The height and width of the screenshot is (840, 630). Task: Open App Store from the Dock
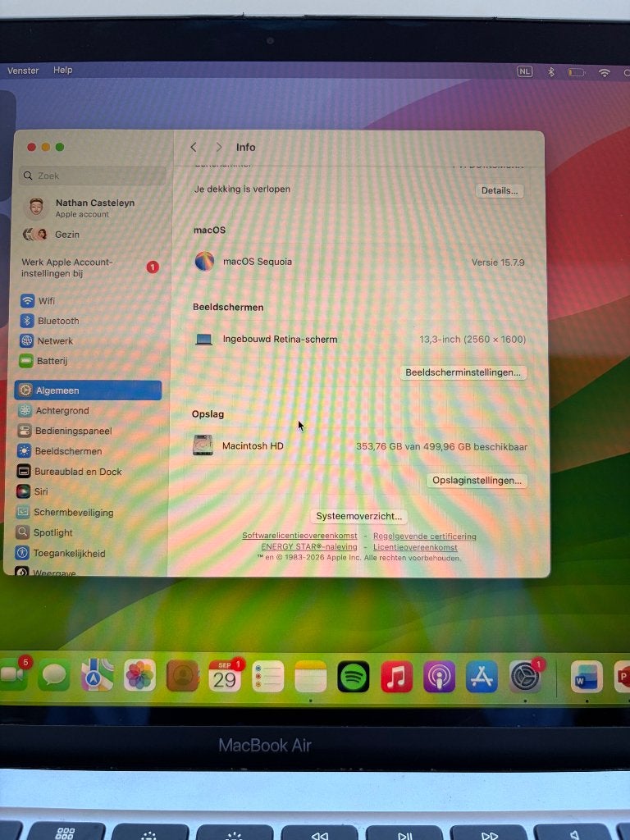click(482, 677)
